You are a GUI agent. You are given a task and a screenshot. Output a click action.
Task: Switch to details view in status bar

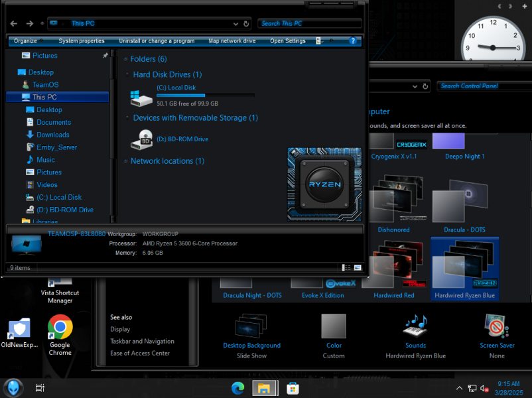click(346, 268)
